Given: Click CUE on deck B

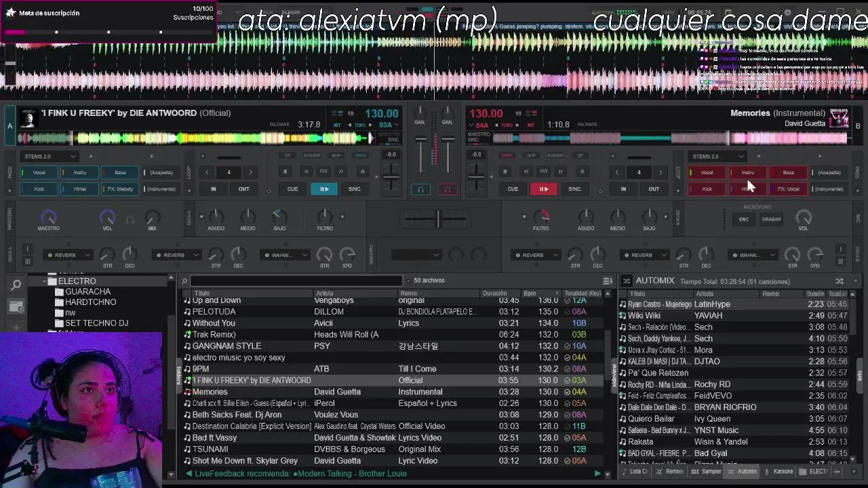Looking at the screenshot, I should 513,189.
